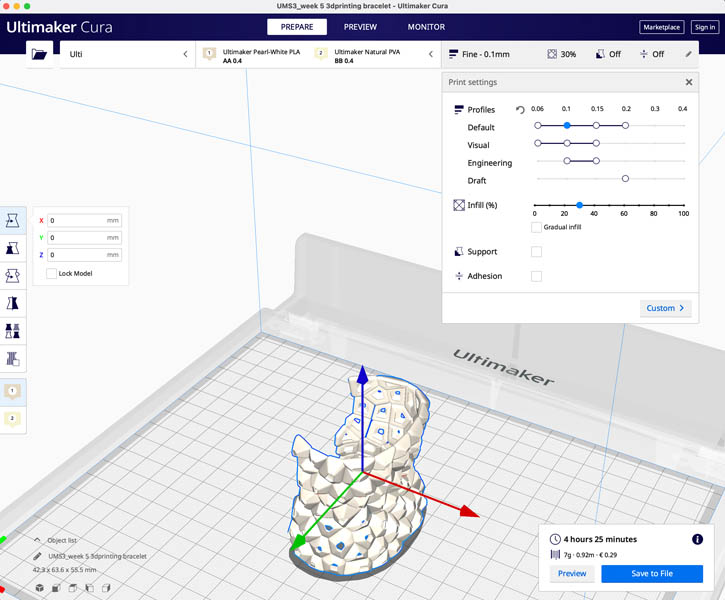Select UMS3_week 5 3dprinting bracelet in object list

pos(97,556)
